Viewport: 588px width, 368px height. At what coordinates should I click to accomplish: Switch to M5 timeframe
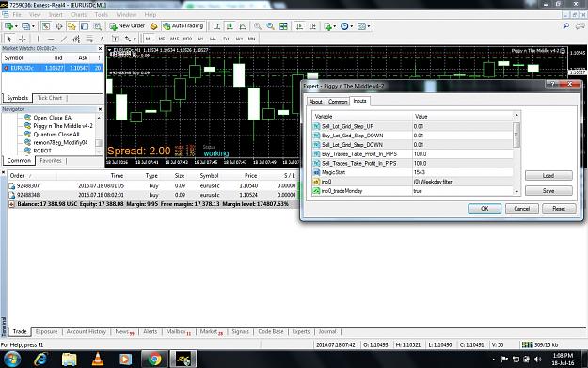[x=162, y=39]
